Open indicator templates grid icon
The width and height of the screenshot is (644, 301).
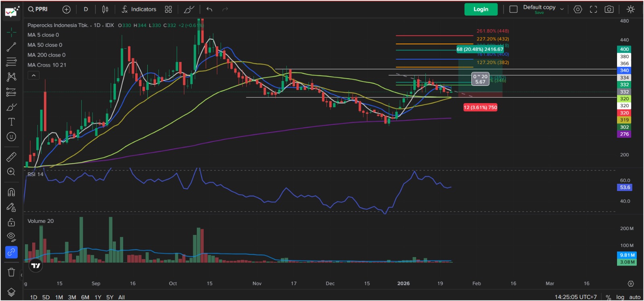pos(168,9)
